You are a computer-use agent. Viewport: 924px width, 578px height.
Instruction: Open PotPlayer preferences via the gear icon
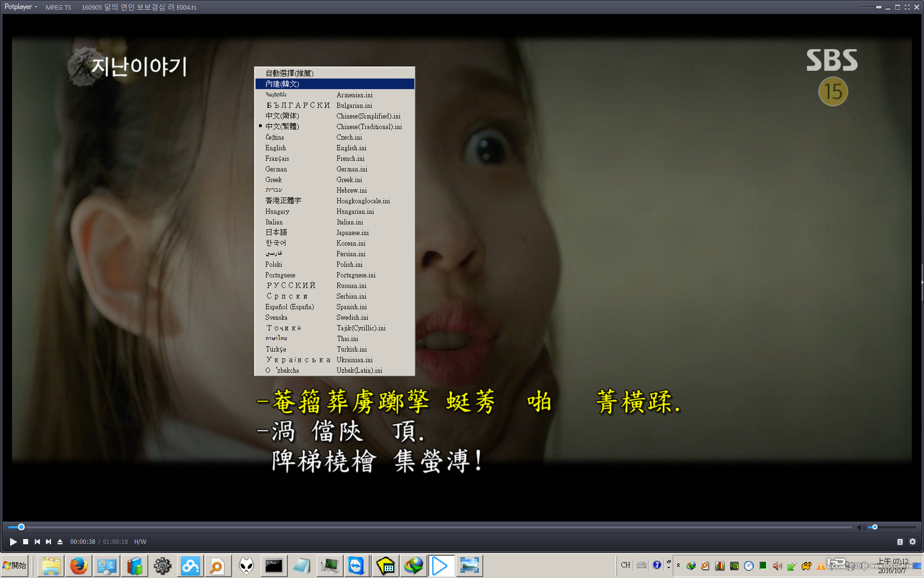coord(912,541)
